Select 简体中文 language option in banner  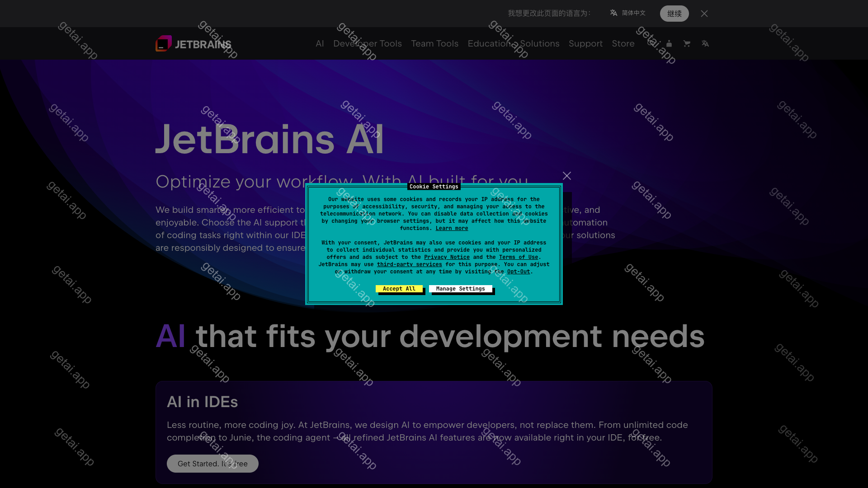(627, 13)
